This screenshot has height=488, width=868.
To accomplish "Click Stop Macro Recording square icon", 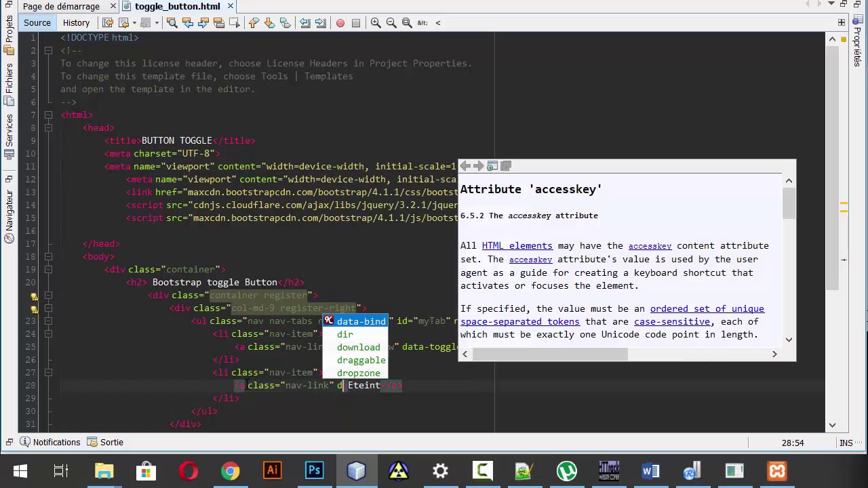I will click(356, 22).
